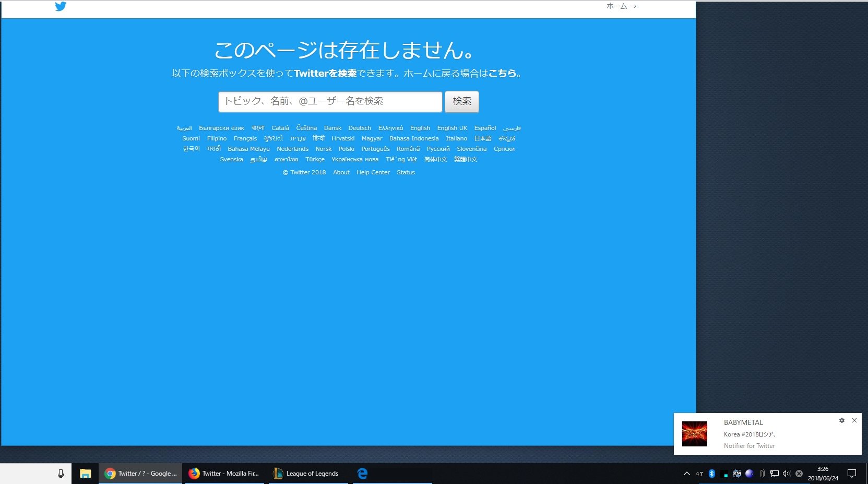
Task: Select Bahasa Melayu language
Action: (x=248, y=149)
